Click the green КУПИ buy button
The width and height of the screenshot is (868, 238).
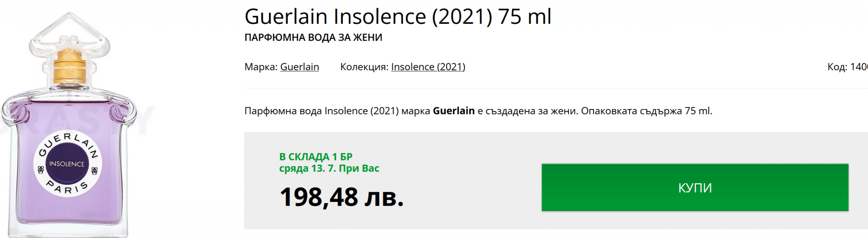click(695, 188)
